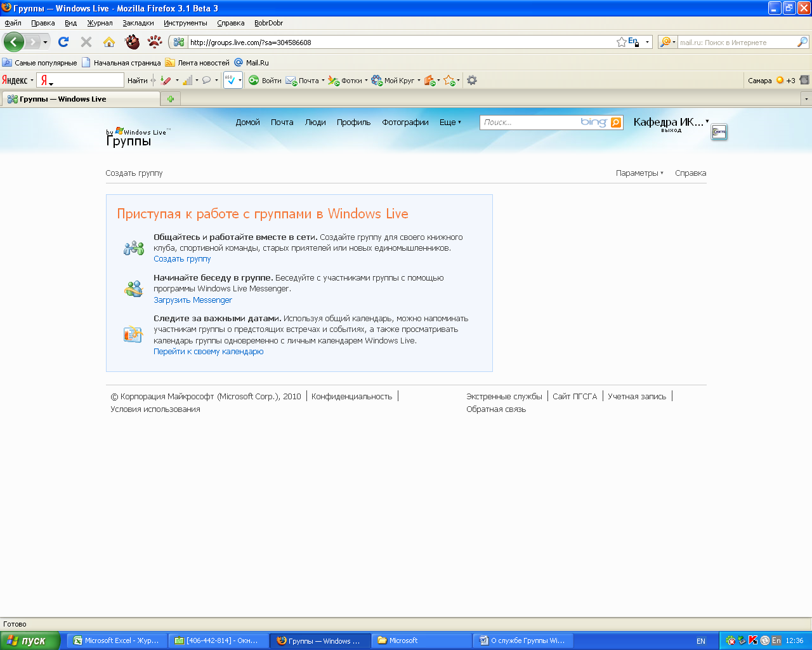The height and width of the screenshot is (650, 812).
Task: Open the Закладки menu
Action: point(138,23)
